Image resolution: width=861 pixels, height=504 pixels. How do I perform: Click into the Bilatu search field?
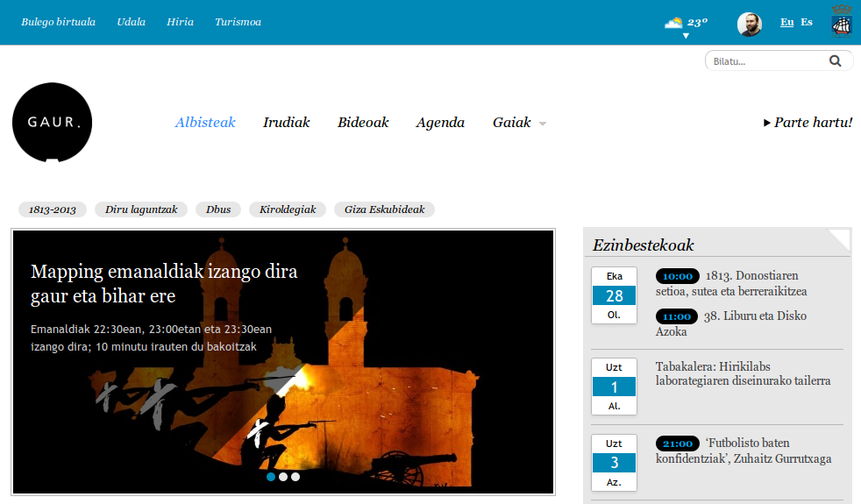[x=763, y=61]
